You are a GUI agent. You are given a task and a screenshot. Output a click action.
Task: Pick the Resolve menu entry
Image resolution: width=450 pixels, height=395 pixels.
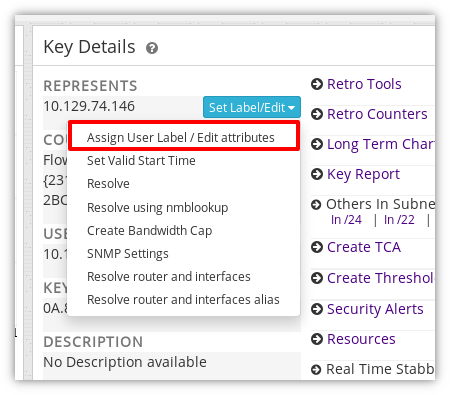point(108,184)
